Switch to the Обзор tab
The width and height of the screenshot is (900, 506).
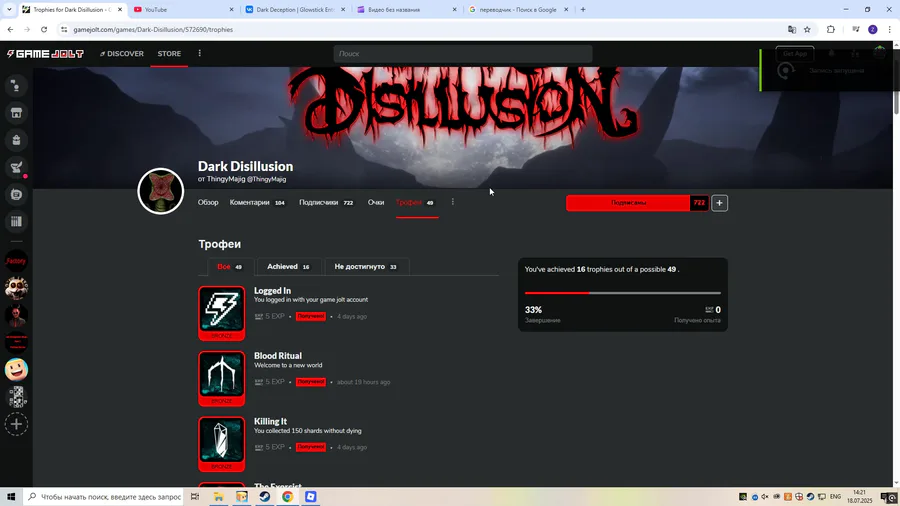click(x=208, y=203)
